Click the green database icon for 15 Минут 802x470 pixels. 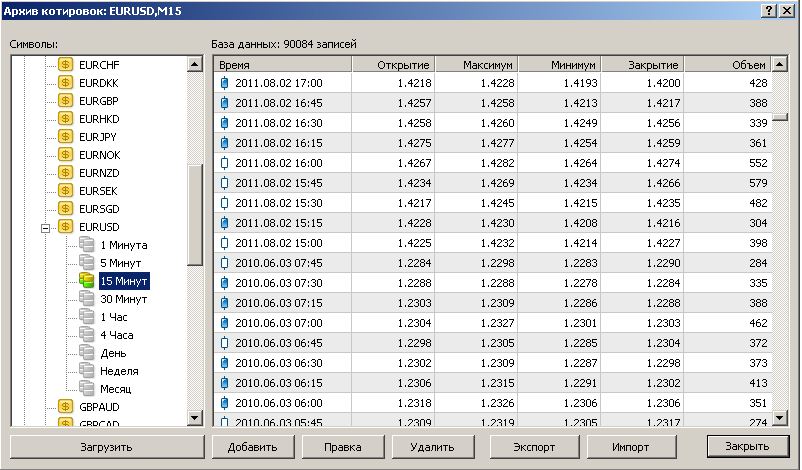click(x=86, y=280)
